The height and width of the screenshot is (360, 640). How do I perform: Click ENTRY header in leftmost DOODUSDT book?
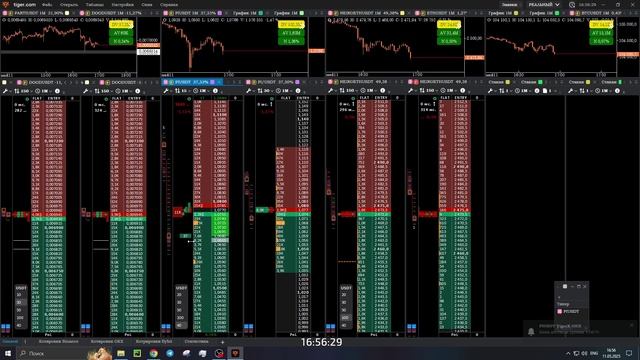tap(54, 98)
